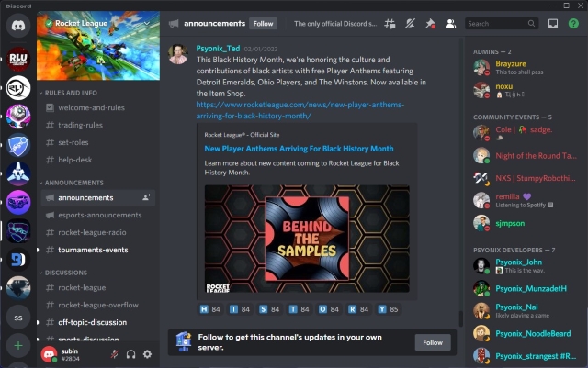Open rocket-league discussion channel
This screenshot has height=368, width=588.
pos(98,287)
